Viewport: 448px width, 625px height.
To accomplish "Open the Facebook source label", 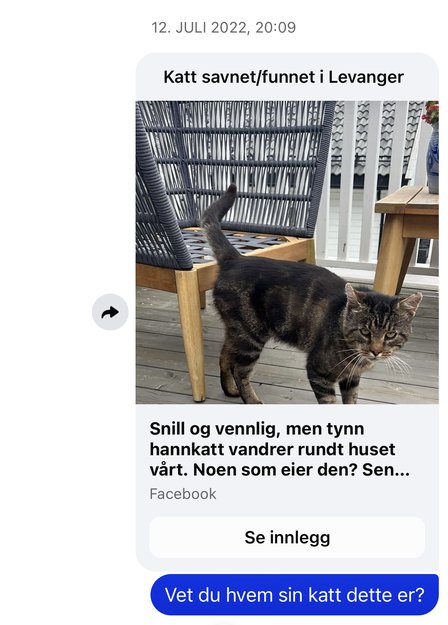I will (x=183, y=494).
